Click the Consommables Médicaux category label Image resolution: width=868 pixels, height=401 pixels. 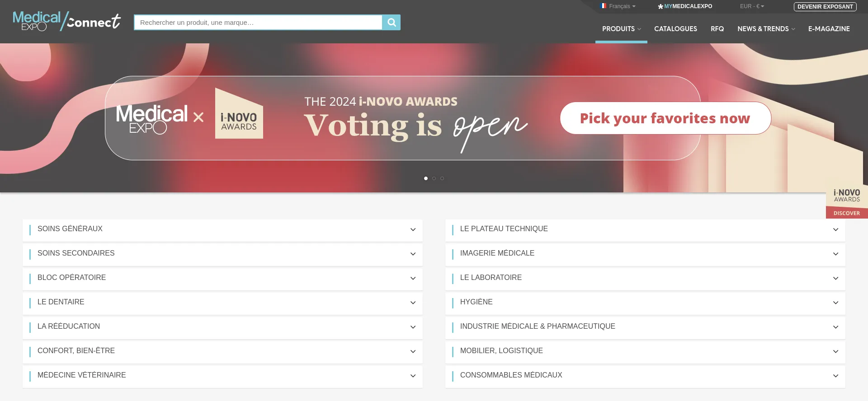(x=511, y=375)
